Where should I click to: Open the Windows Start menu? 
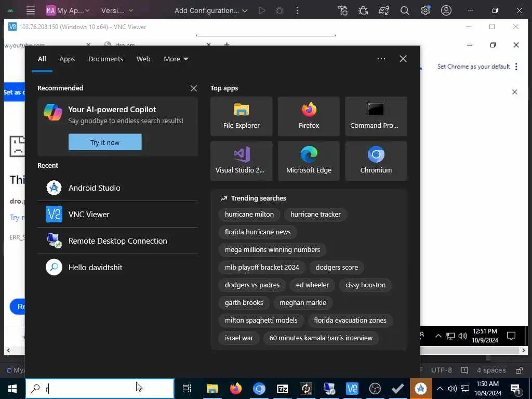point(12,389)
